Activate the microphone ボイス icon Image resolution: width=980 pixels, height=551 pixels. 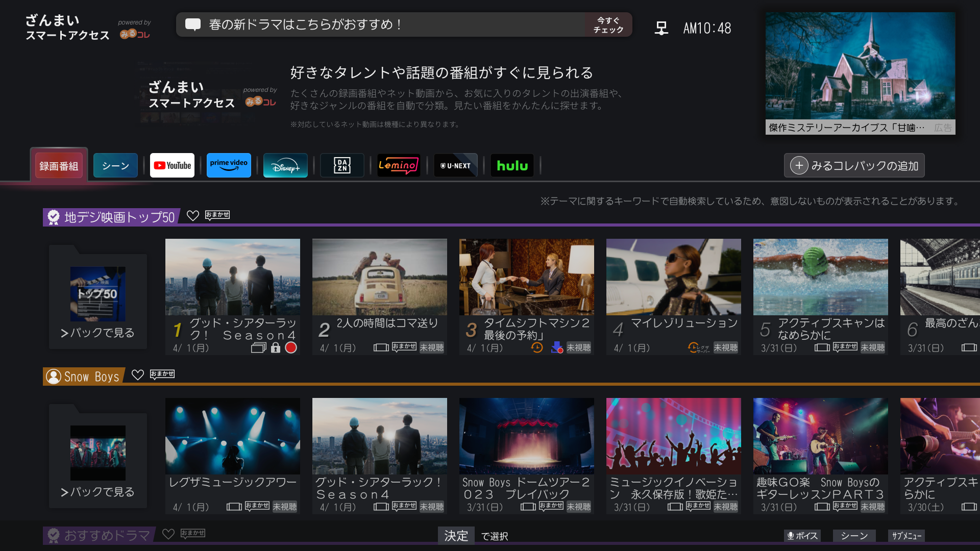802,536
